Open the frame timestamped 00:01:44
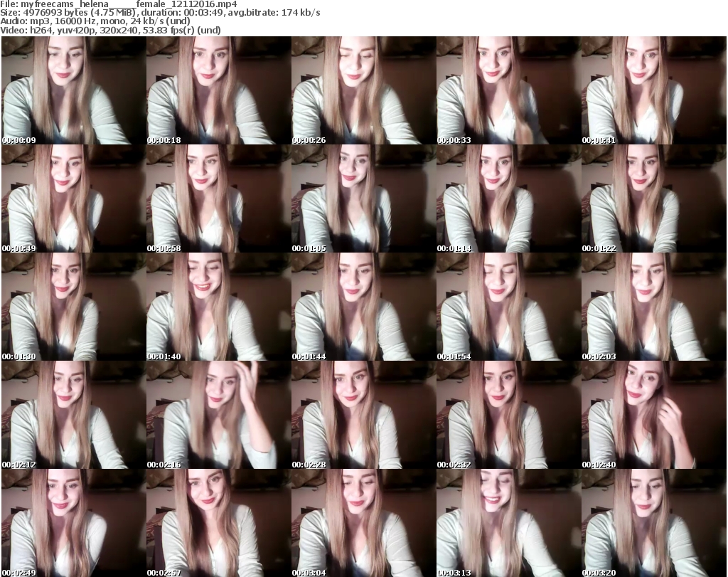The height and width of the screenshot is (577, 728). (363, 307)
